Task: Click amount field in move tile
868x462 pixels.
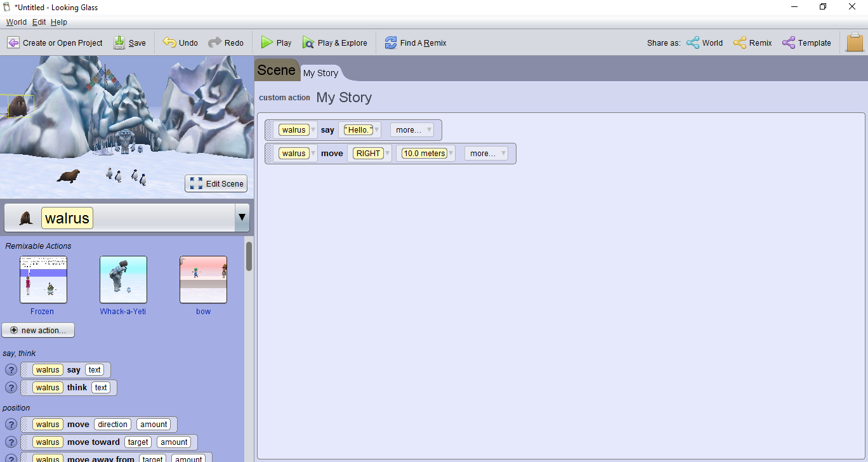Action: tap(154, 425)
